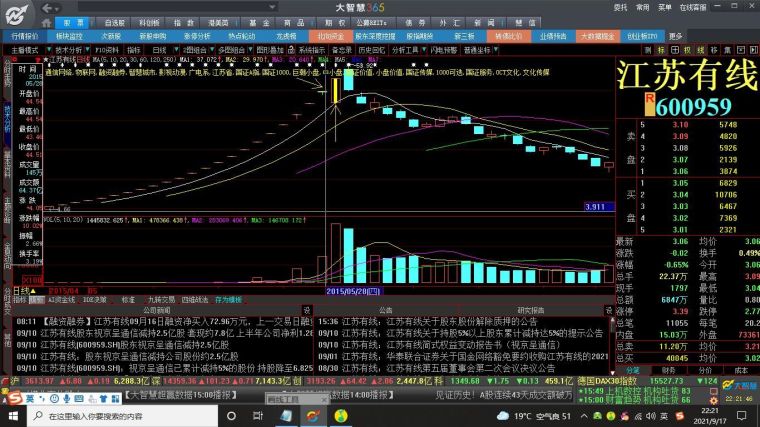Select the 分笔 tab in right panel

coord(632,370)
